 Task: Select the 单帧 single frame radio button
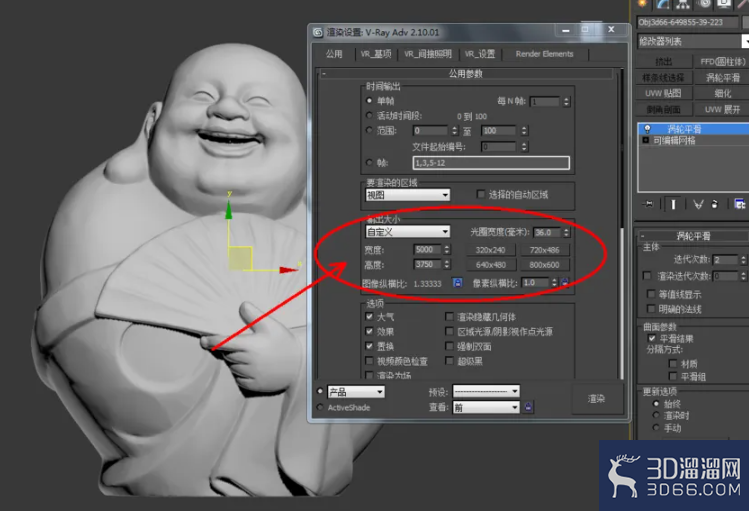369,101
